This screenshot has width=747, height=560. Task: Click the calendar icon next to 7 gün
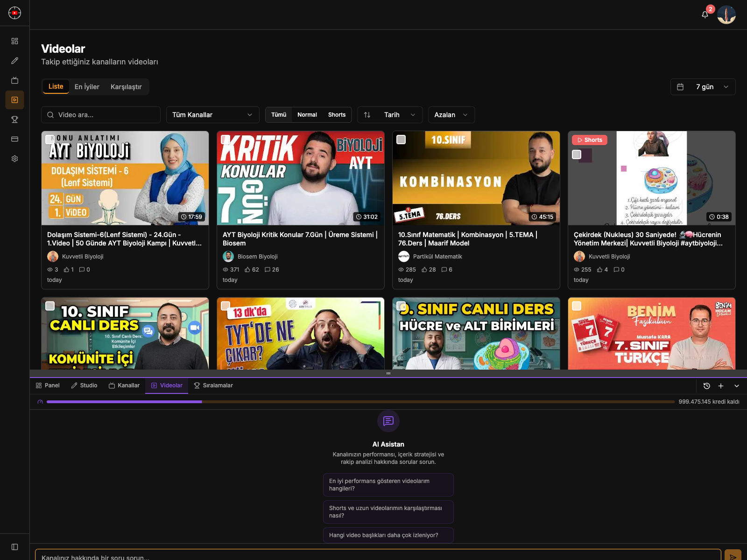click(680, 87)
